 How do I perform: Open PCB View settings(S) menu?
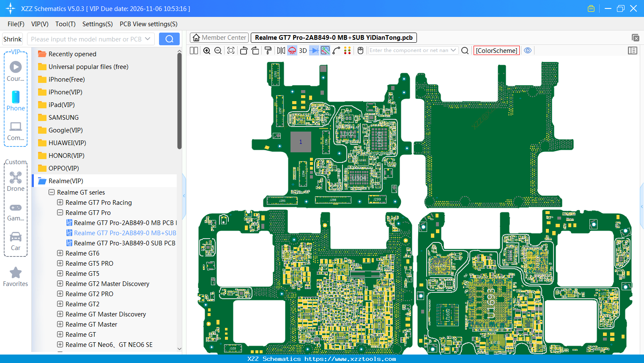148,24
